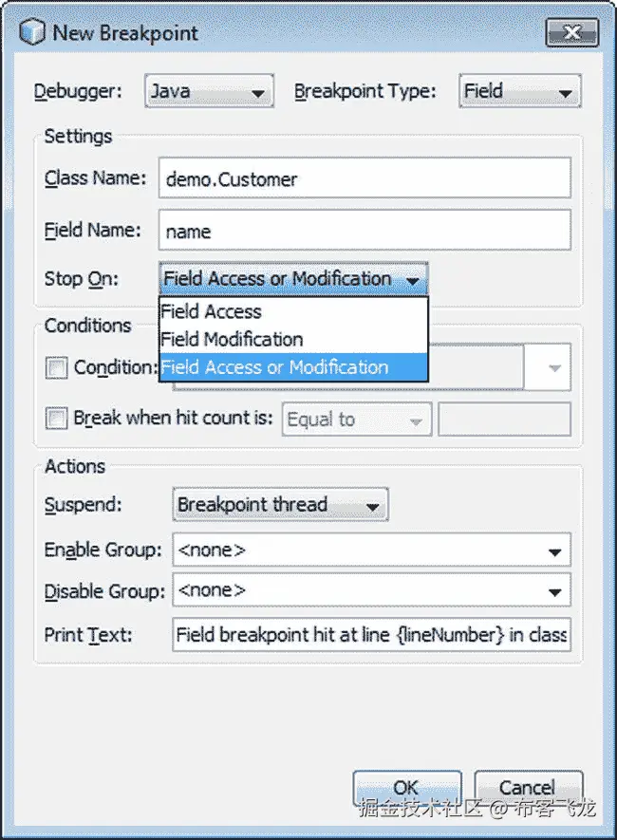
Task: Enable the Condition checkbox
Action: [x=55, y=368]
